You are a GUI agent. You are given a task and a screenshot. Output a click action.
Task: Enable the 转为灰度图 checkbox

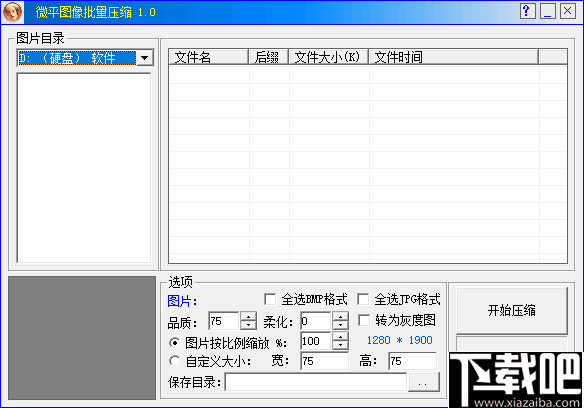364,320
